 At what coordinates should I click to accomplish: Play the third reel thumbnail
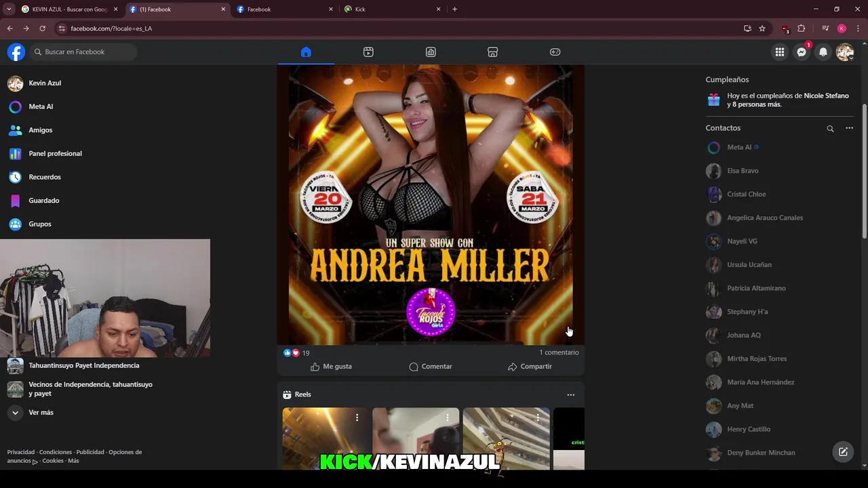point(507,439)
